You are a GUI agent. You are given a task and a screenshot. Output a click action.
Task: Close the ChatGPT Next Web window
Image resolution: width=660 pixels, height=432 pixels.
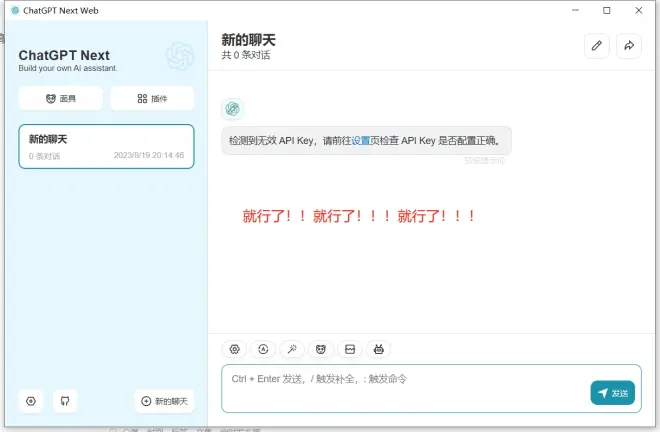tap(639, 10)
